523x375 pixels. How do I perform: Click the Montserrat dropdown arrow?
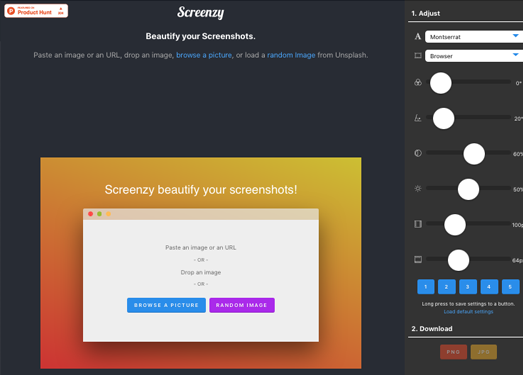[x=516, y=36]
